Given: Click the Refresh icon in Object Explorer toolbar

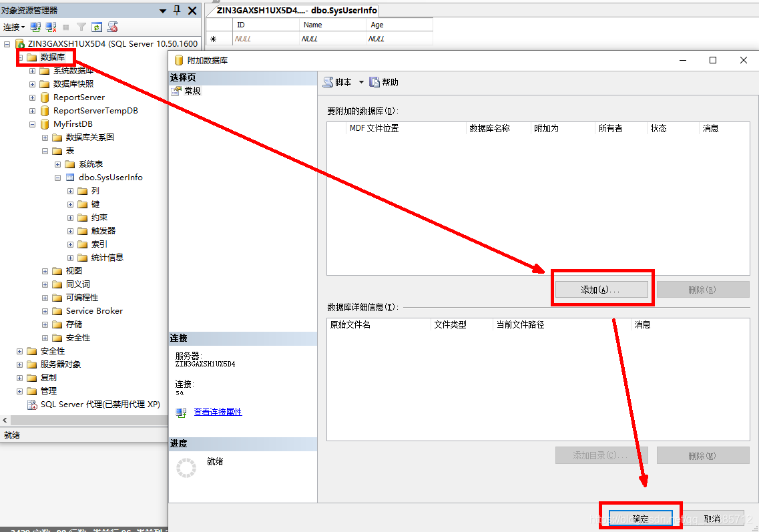Looking at the screenshot, I should (x=96, y=27).
